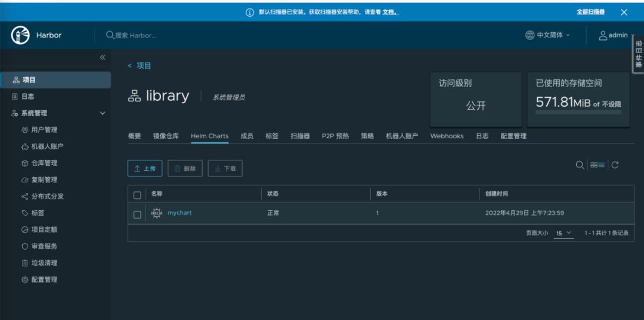
Task: Open the 标签 project tab
Action: point(272,136)
